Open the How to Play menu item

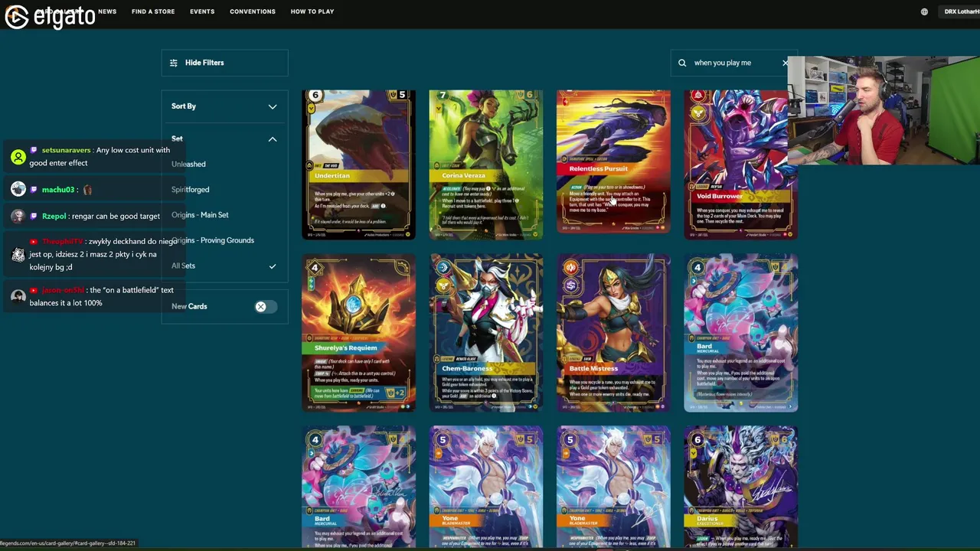point(312,11)
